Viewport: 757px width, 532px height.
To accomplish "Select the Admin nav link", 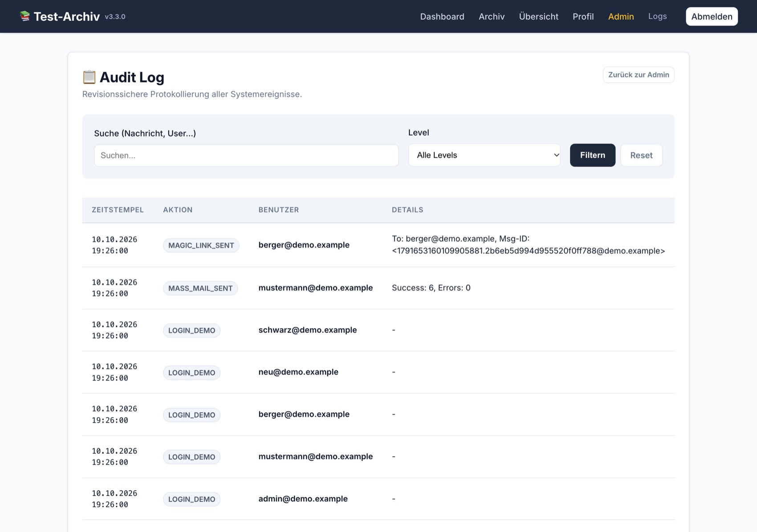I will coord(621,16).
